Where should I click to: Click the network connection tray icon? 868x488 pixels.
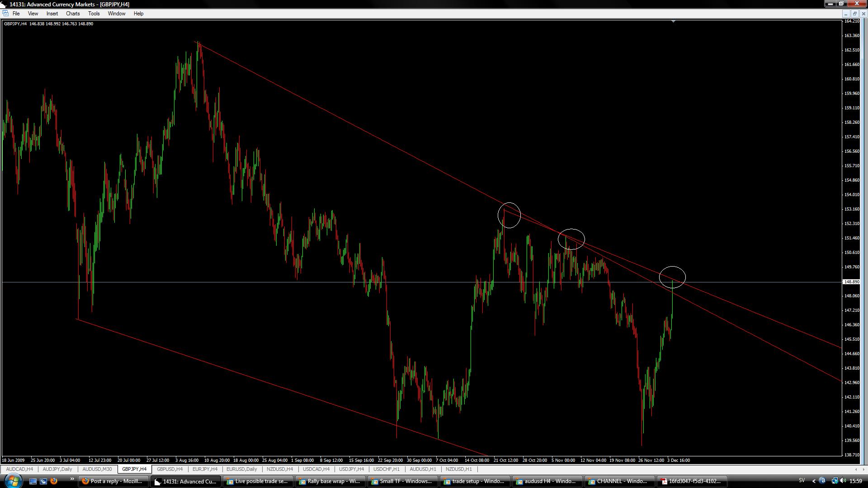pos(835,481)
